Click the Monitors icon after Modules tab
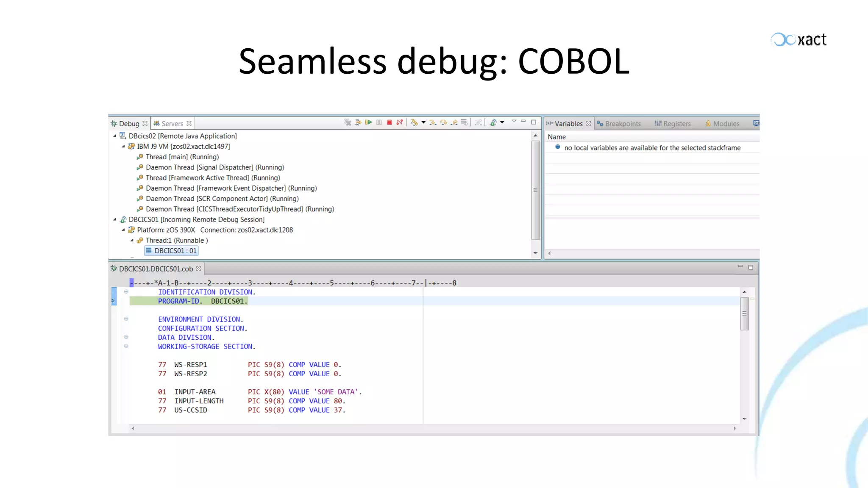The image size is (868, 488). click(756, 123)
